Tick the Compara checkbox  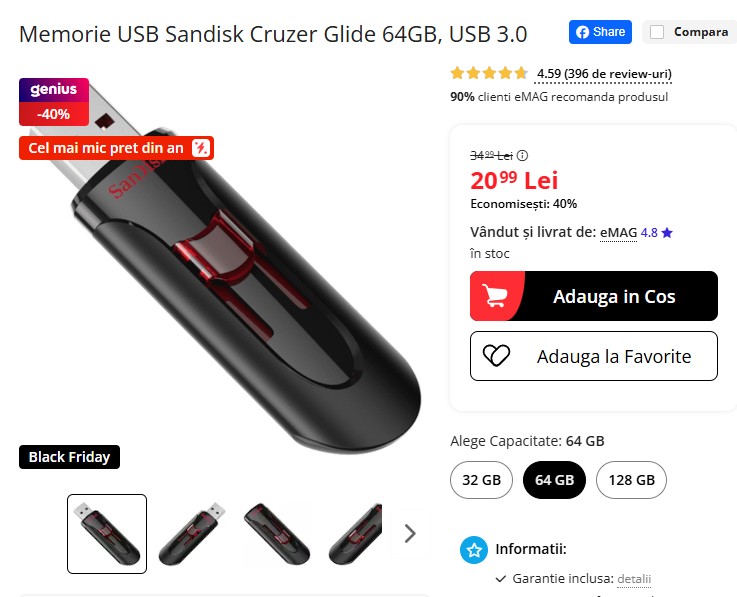[x=657, y=32]
